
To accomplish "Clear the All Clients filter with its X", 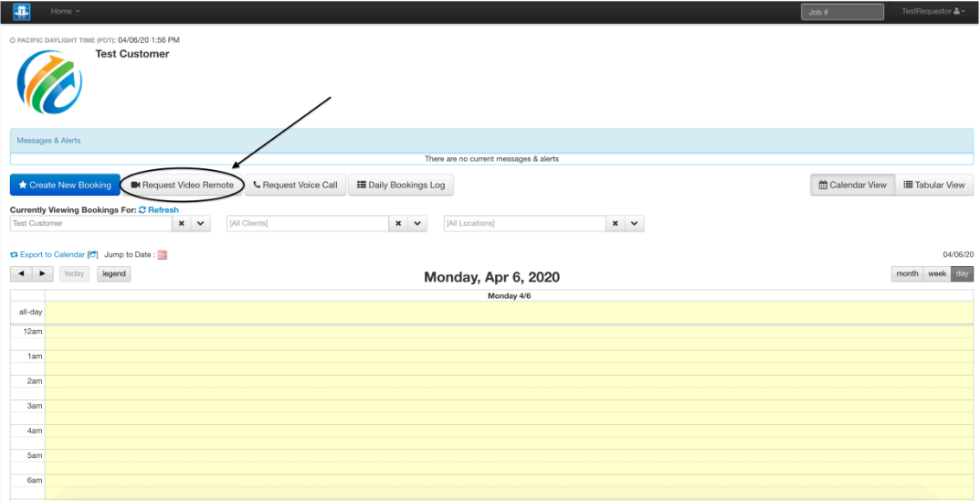I will tap(398, 223).
